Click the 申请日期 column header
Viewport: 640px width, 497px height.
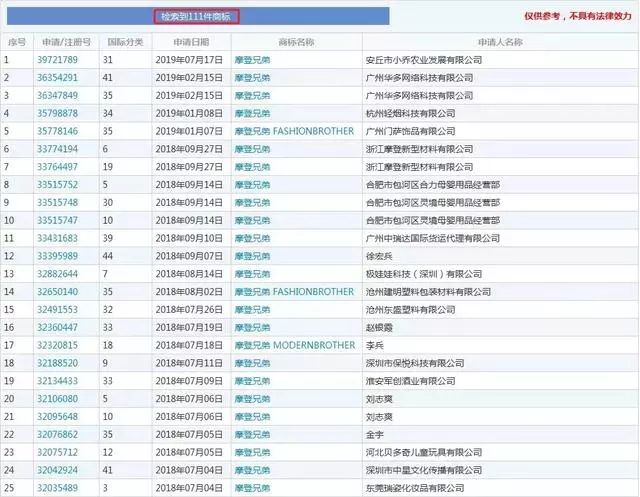191,42
